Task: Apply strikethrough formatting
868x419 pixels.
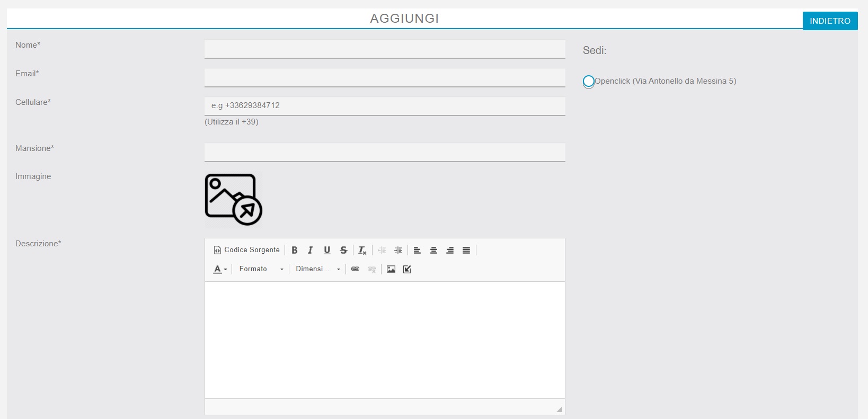Action: [x=343, y=250]
